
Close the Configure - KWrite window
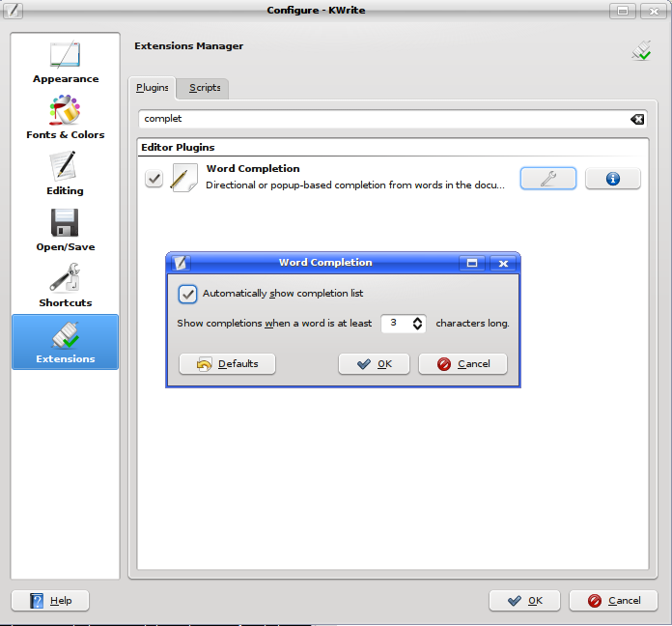click(654, 11)
